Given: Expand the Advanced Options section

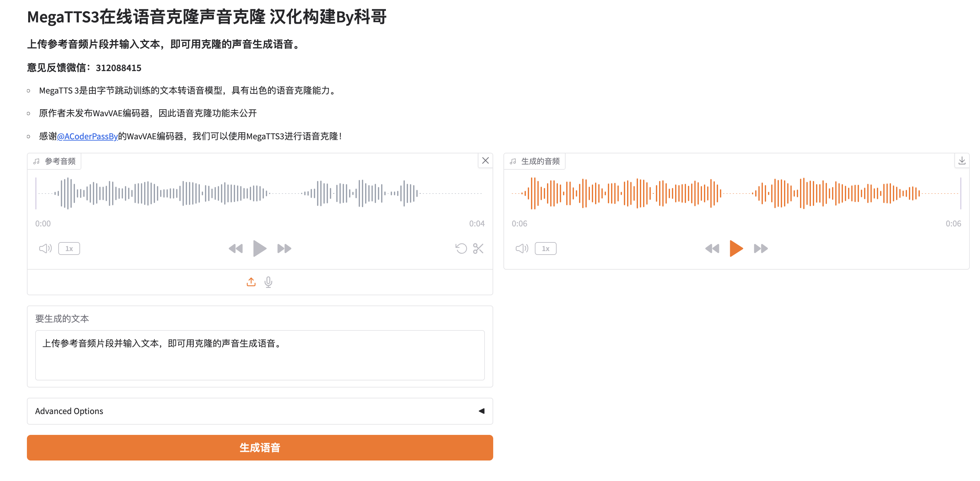Looking at the screenshot, I should click(260, 411).
